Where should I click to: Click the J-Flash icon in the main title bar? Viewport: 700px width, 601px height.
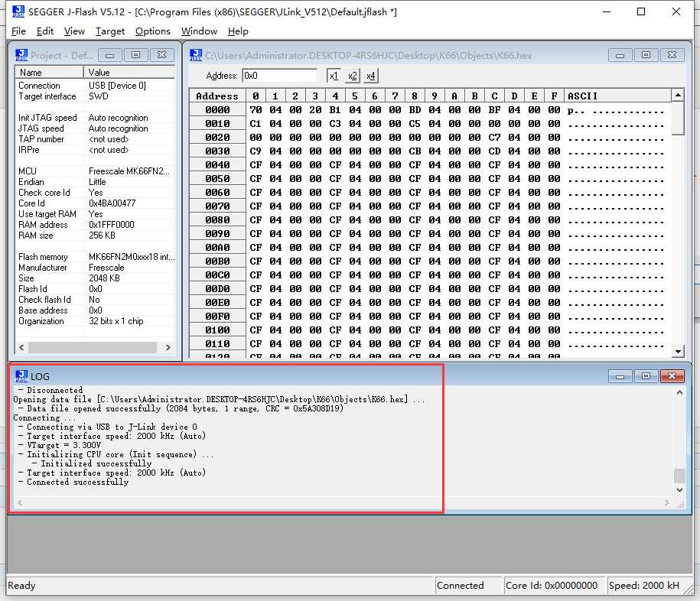[18, 11]
